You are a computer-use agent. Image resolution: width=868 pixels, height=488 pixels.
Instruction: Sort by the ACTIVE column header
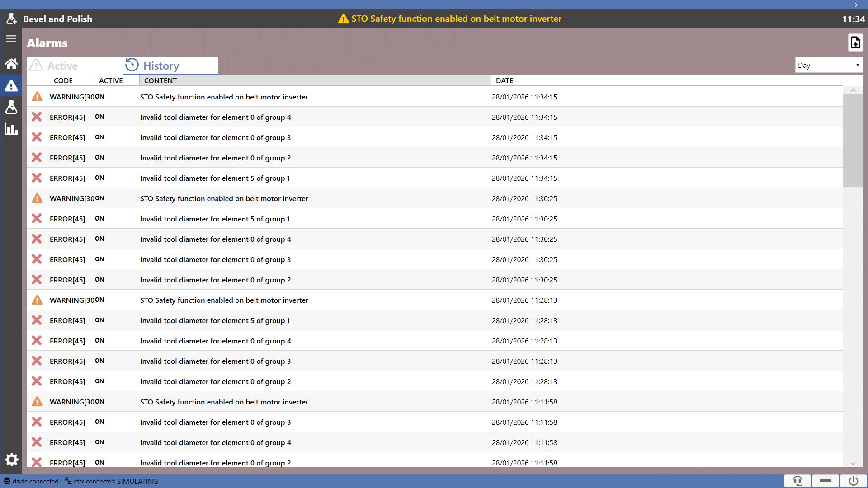tap(117, 80)
